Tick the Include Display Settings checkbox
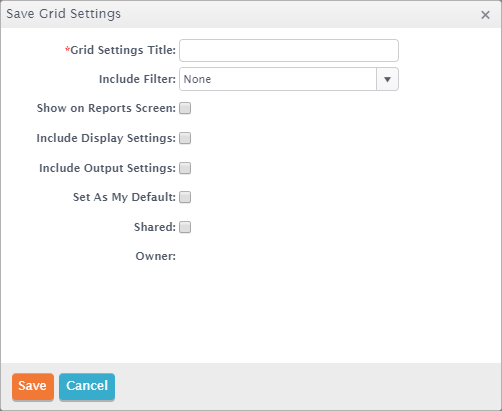502x411 pixels. point(185,138)
